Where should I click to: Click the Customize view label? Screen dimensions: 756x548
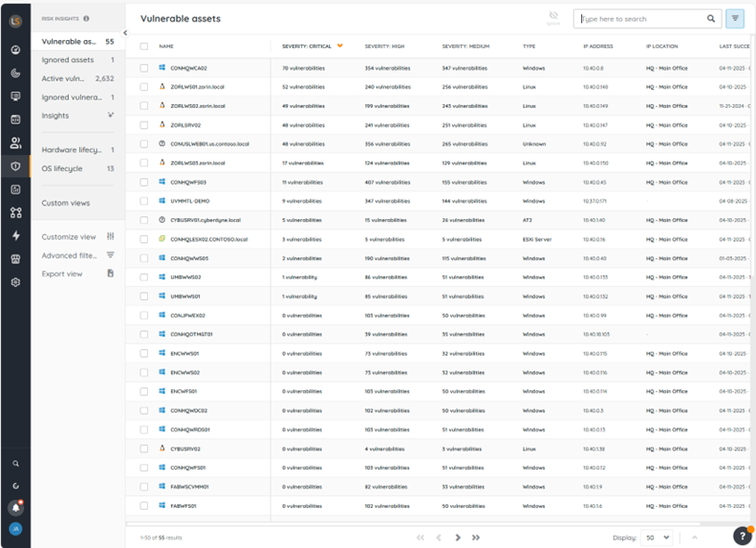point(69,237)
